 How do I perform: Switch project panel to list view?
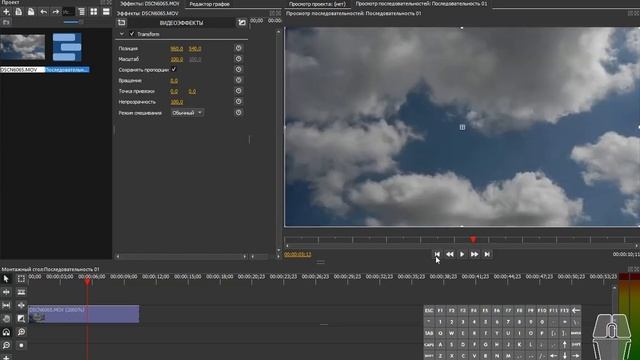click(x=106, y=12)
